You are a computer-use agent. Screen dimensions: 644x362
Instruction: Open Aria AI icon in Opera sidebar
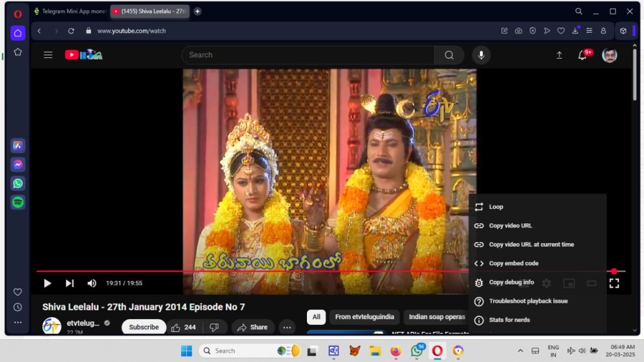[18, 145]
